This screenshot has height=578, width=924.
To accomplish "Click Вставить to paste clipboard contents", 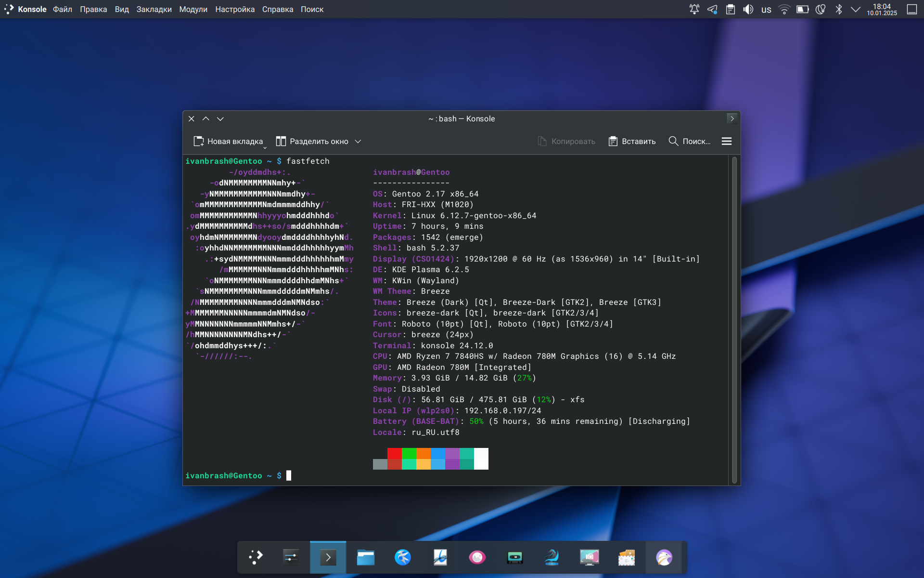I will (632, 141).
